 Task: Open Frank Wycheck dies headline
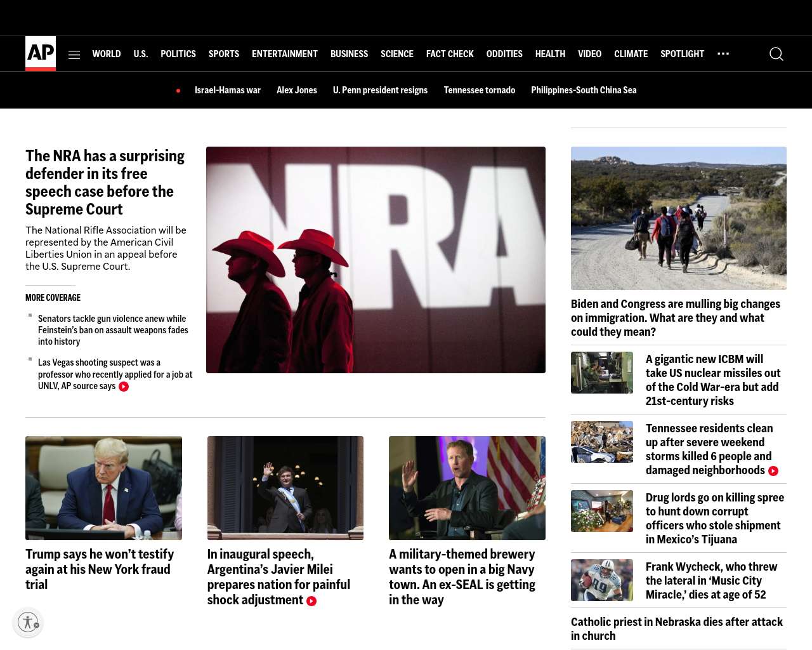[x=711, y=581]
